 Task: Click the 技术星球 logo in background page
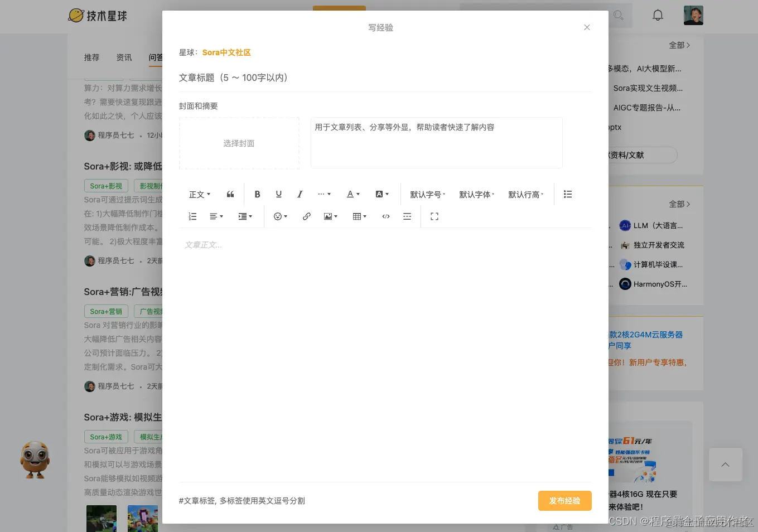(98, 16)
